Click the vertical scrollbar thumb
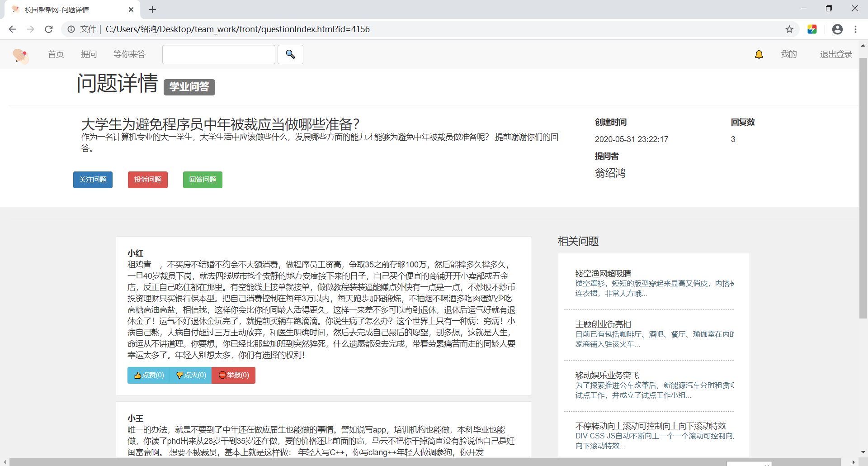The width and height of the screenshot is (868, 466). [x=863, y=188]
